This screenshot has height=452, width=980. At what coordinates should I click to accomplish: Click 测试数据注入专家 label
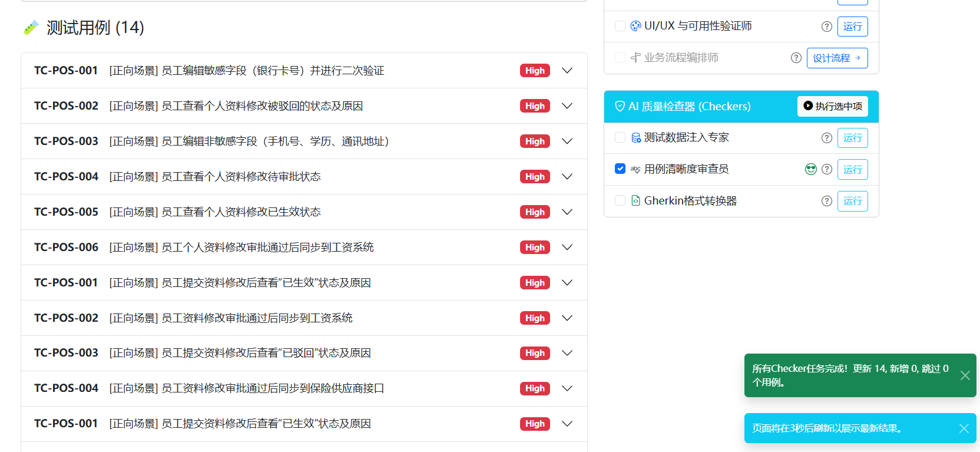(x=686, y=137)
